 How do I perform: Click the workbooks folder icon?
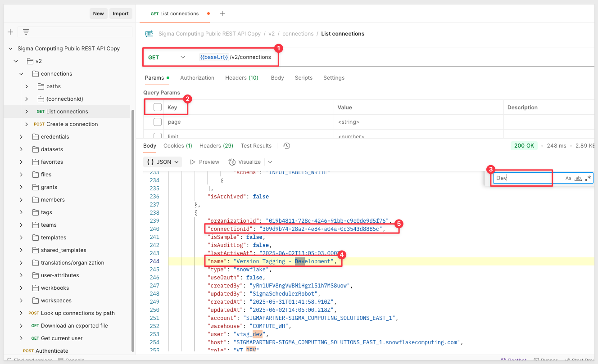click(36, 288)
